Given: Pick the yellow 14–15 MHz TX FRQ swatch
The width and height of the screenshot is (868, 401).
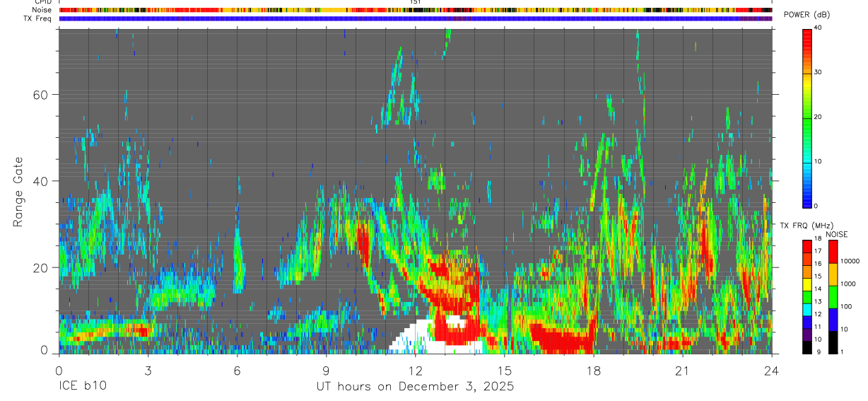Looking at the screenshot, I should pyautogui.click(x=807, y=284).
